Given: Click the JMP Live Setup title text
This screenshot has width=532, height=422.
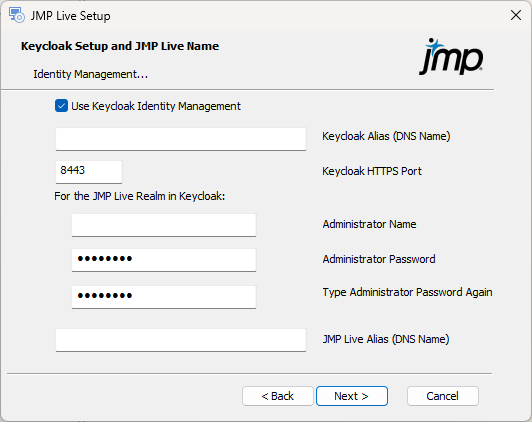Looking at the screenshot, I should 71,16.
